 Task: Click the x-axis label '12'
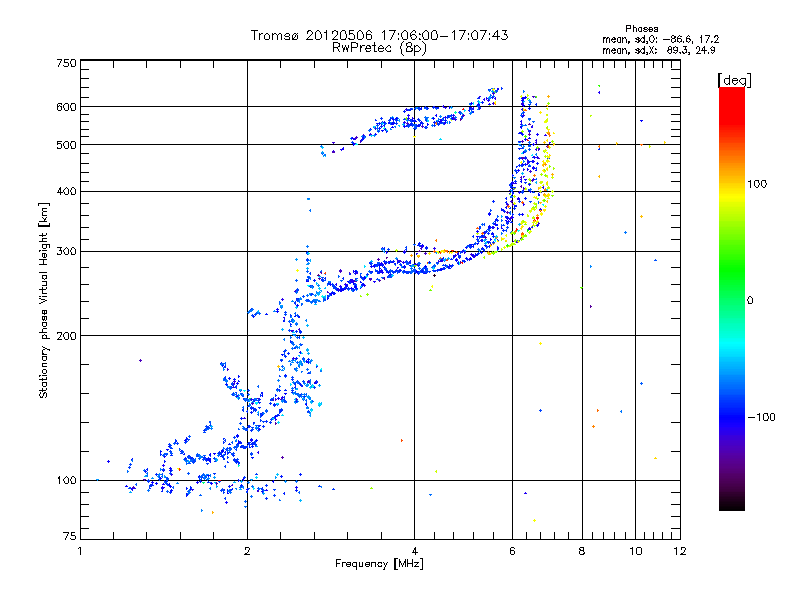pos(680,551)
